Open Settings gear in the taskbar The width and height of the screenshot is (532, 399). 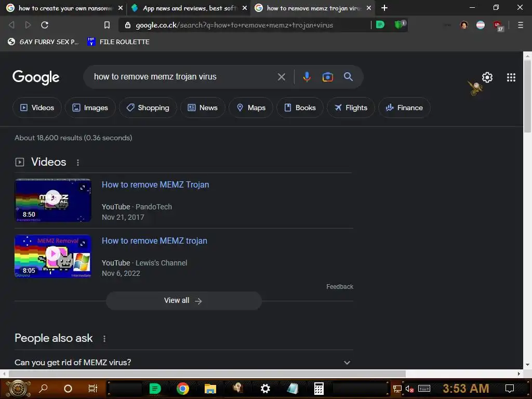[x=265, y=389]
